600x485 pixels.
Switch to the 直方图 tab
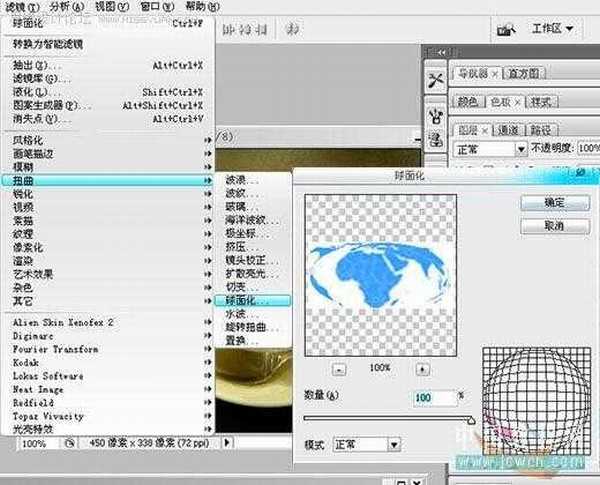pyautogui.click(x=524, y=73)
